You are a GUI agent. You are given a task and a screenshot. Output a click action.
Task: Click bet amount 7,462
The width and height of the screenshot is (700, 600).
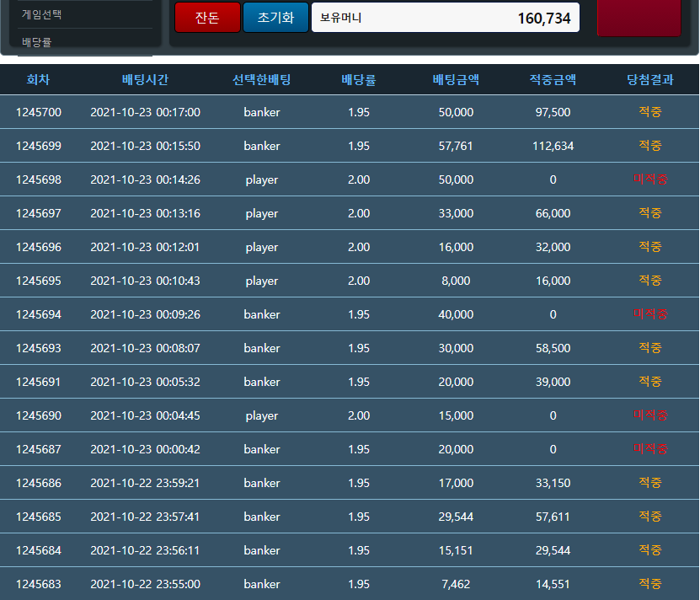click(x=456, y=584)
